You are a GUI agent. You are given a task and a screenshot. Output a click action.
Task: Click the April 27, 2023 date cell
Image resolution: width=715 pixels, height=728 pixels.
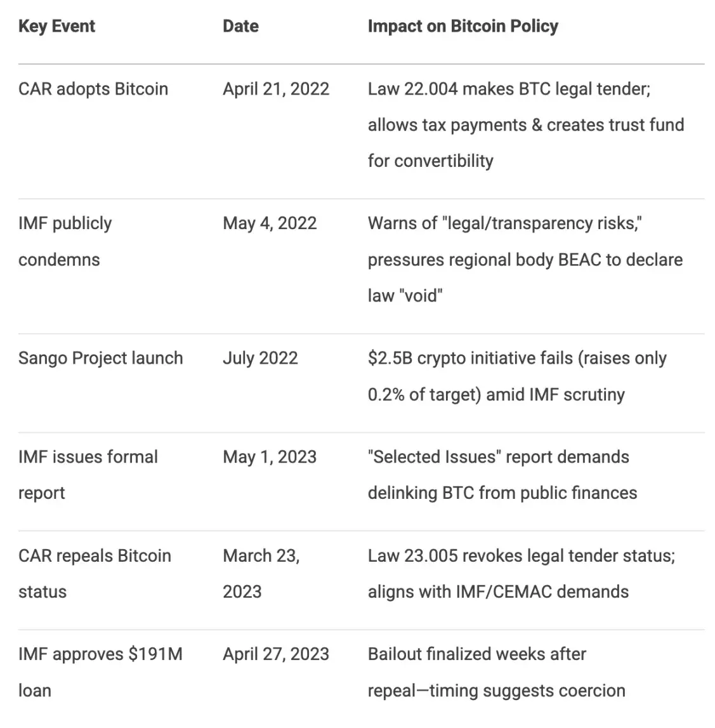276,654
